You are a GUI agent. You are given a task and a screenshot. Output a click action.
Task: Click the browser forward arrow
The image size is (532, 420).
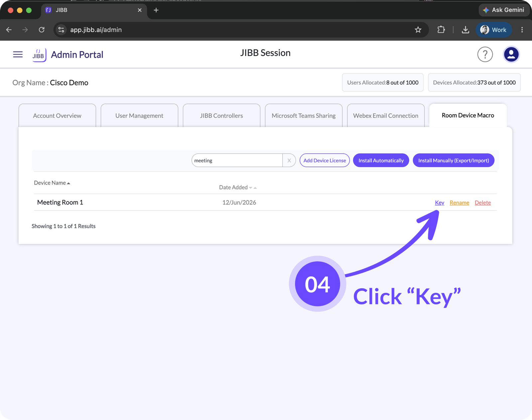tap(25, 30)
